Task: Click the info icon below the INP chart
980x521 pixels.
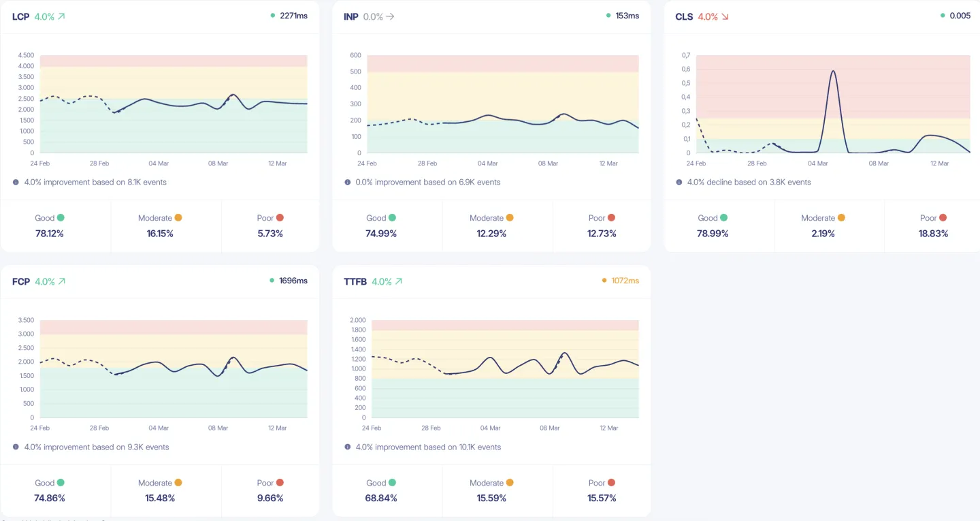Action: click(348, 182)
